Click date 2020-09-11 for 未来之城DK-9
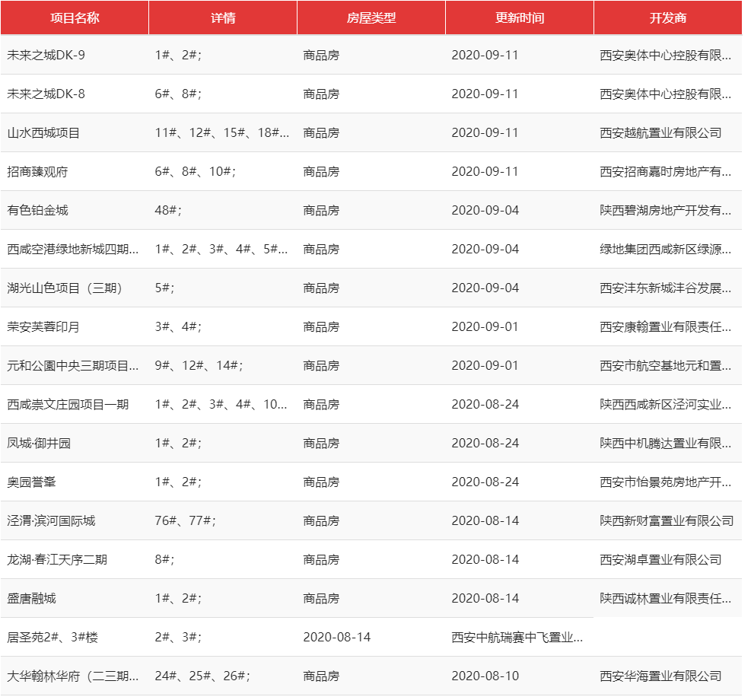The width and height of the screenshot is (751, 700). click(485, 55)
